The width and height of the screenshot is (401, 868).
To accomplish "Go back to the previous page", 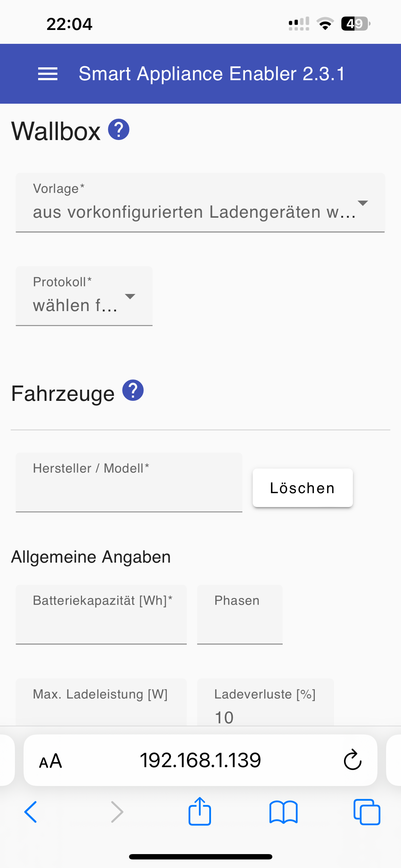I will click(x=31, y=812).
